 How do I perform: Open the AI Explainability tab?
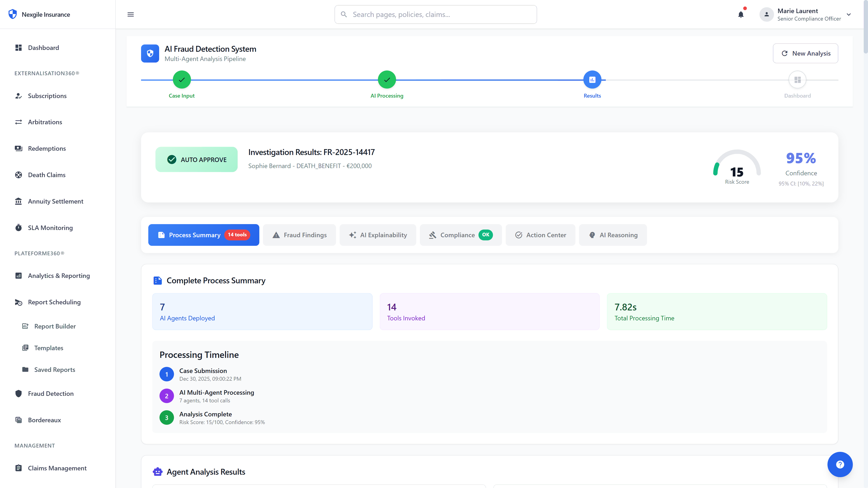[378, 235]
